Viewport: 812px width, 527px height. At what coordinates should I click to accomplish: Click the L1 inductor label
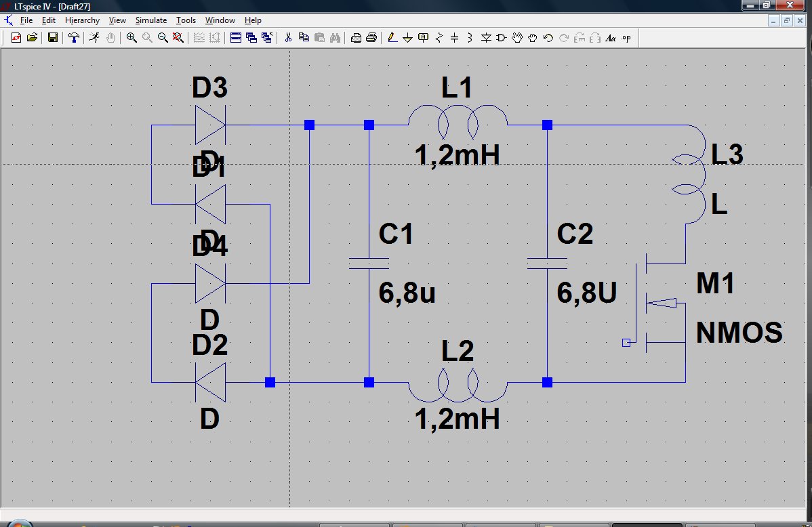pos(457,87)
